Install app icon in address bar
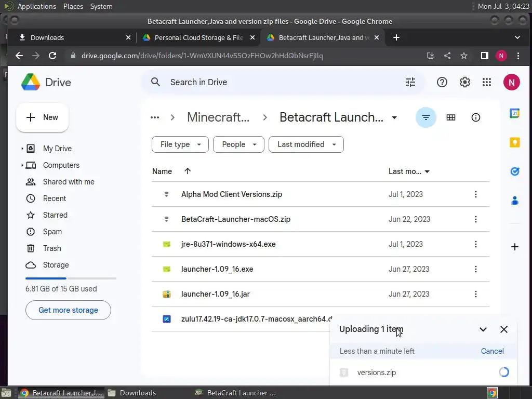This screenshot has height=399, width=532. click(x=431, y=56)
